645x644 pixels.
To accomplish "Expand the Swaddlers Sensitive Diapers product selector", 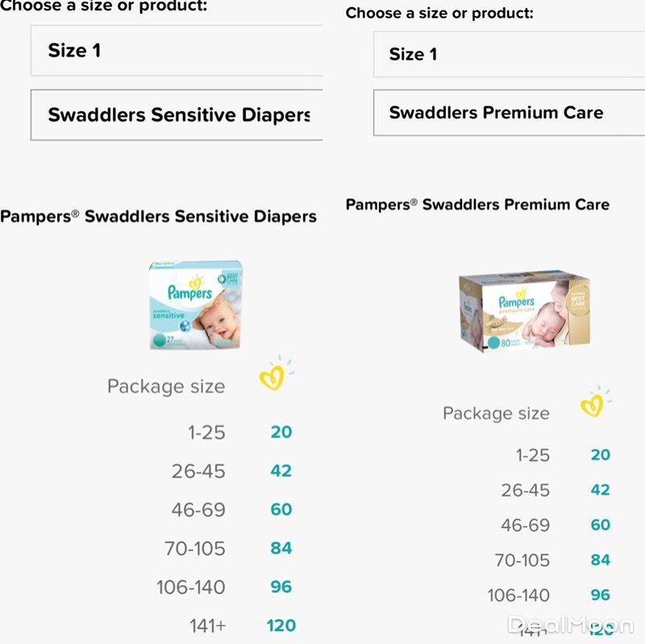I will [177, 114].
